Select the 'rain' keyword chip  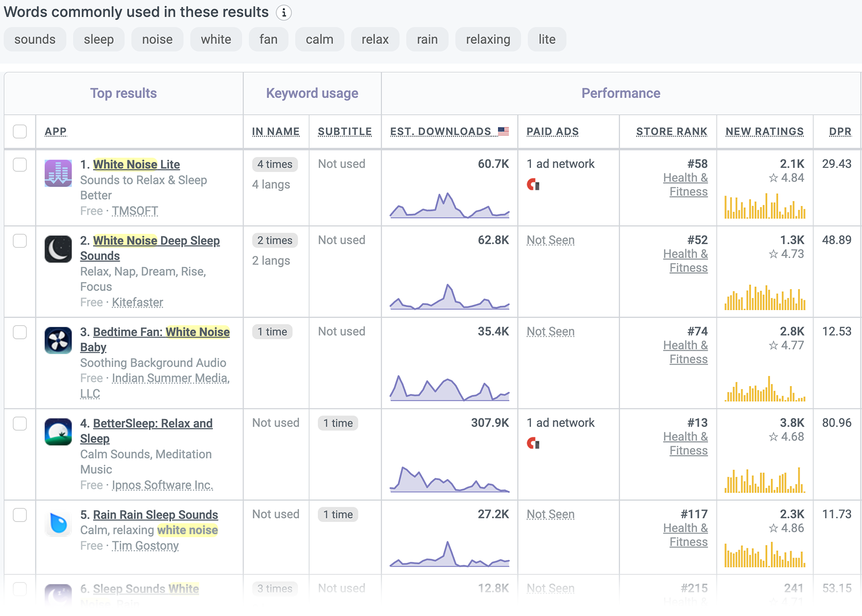click(x=427, y=39)
